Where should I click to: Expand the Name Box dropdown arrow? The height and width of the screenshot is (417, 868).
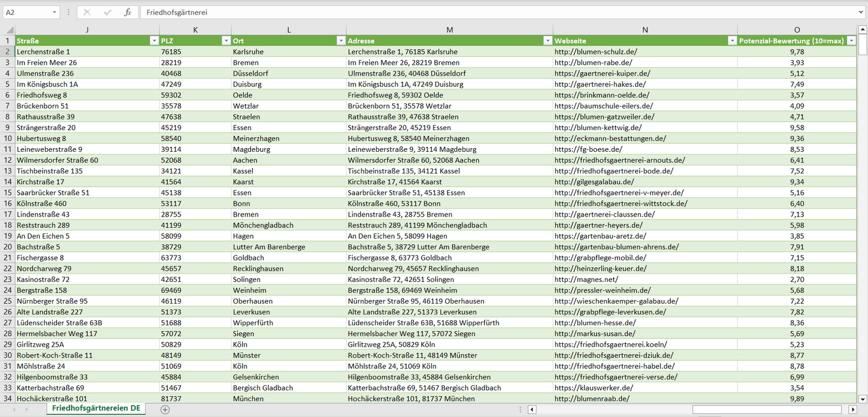[x=55, y=12]
